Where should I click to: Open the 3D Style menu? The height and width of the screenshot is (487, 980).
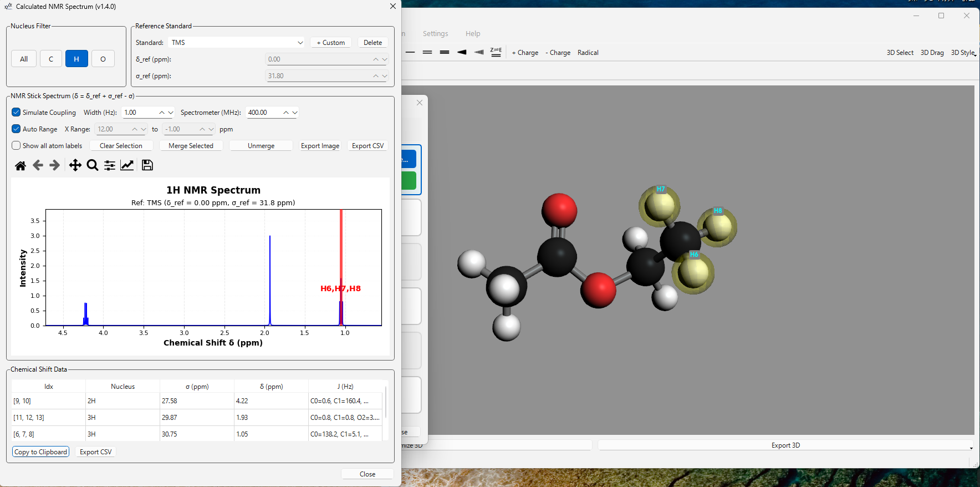coord(963,53)
